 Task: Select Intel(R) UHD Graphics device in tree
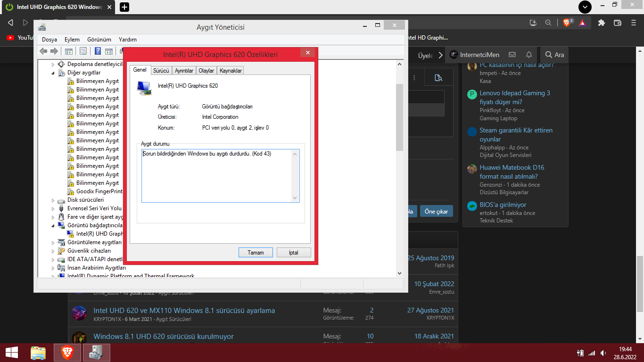pos(95,234)
